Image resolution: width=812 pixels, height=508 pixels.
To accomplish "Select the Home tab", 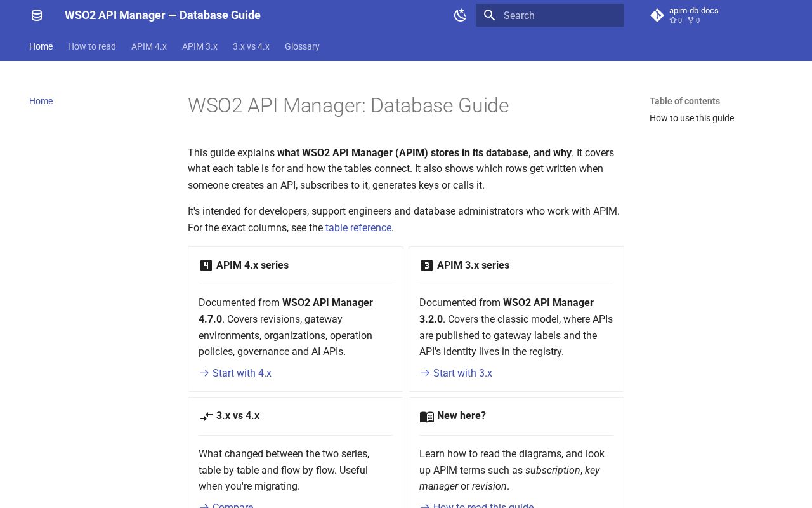I will pos(41,46).
